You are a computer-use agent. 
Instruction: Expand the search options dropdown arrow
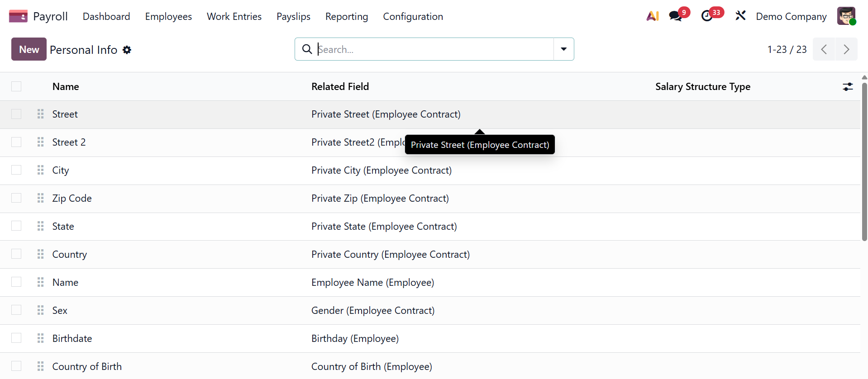(x=563, y=49)
